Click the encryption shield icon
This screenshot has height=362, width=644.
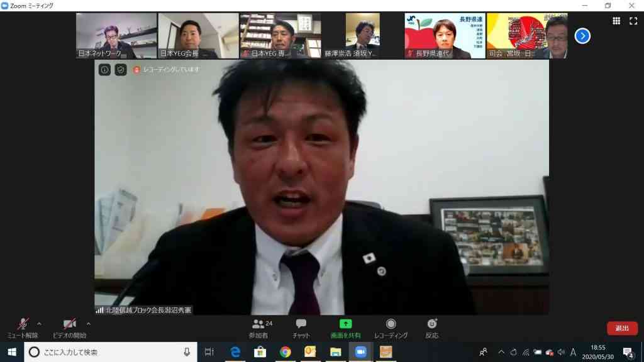click(x=120, y=70)
